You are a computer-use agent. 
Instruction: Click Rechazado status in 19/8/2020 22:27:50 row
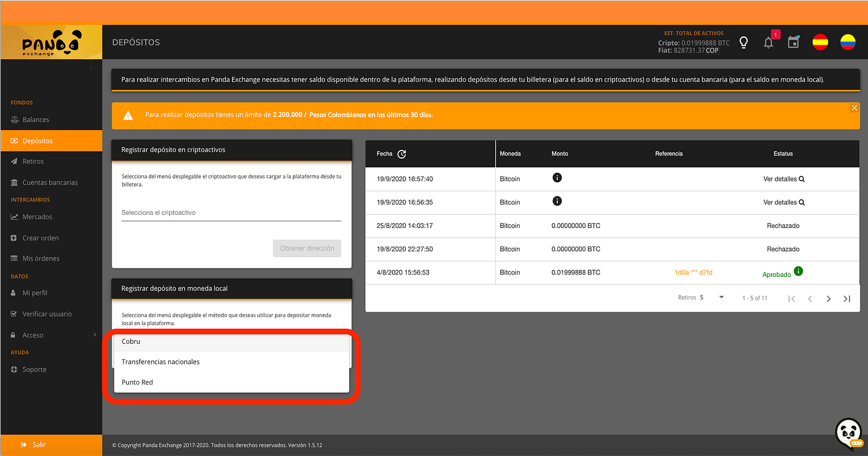point(783,249)
